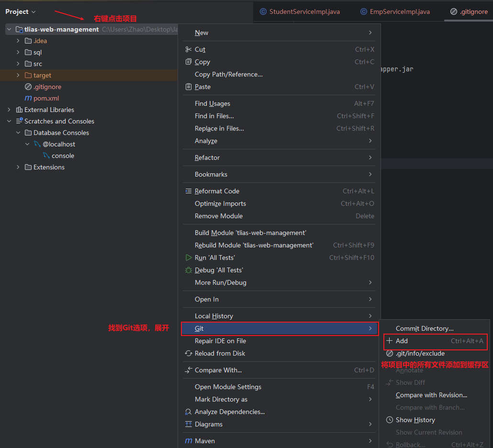
Task: Choose Open Module Settings
Action: click(x=280, y=387)
